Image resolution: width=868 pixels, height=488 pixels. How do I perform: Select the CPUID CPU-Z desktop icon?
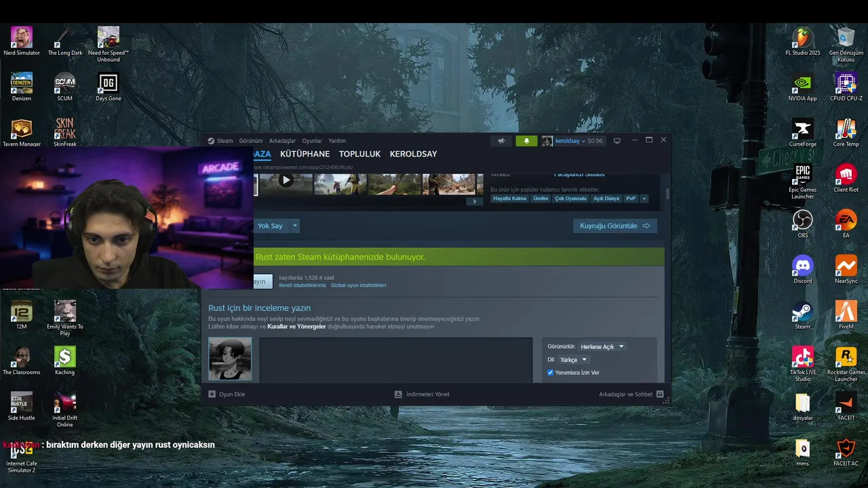[x=846, y=87]
